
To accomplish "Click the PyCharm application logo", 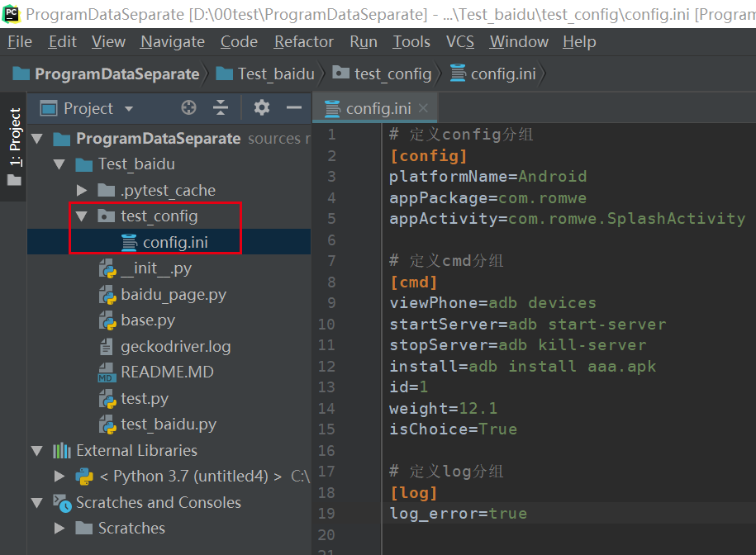I will (11, 14).
